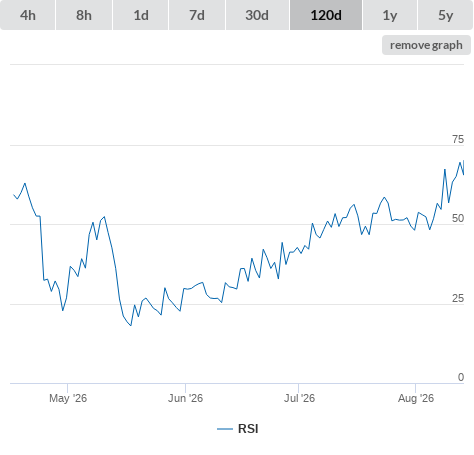Click the 25 gridline label
The height and width of the screenshot is (455, 474).
tap(458, 298)
